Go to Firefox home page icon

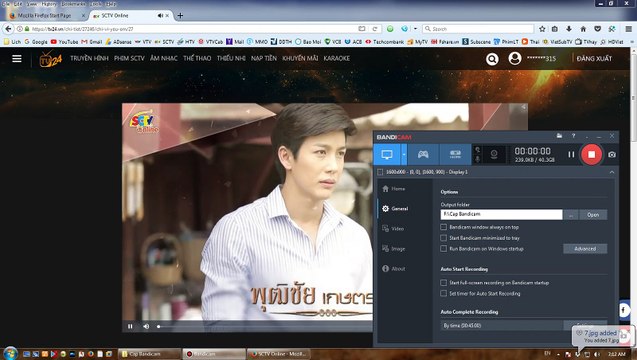(583, 29)
